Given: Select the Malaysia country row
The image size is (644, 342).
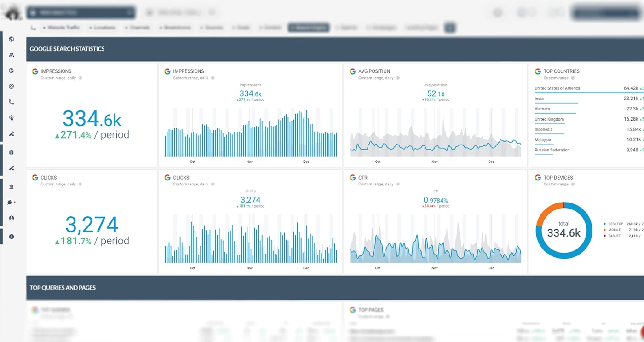Looking at the screenshot, I should click(x=589, y=140).
